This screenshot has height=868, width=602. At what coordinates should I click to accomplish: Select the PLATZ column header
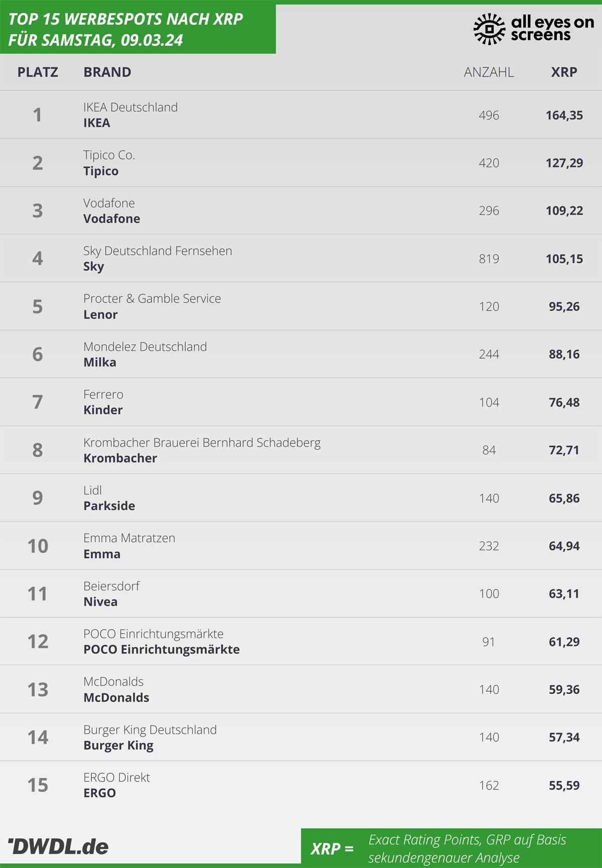click(x=38, y=72)
